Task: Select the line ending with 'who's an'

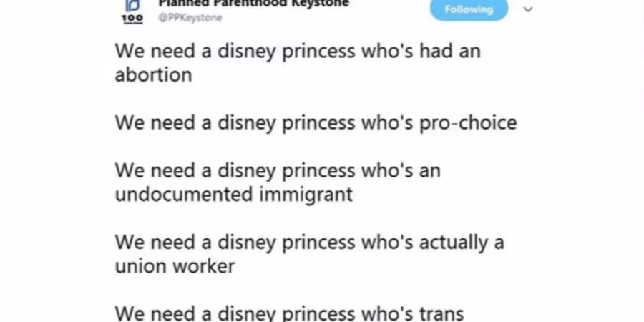Action: 278,171
